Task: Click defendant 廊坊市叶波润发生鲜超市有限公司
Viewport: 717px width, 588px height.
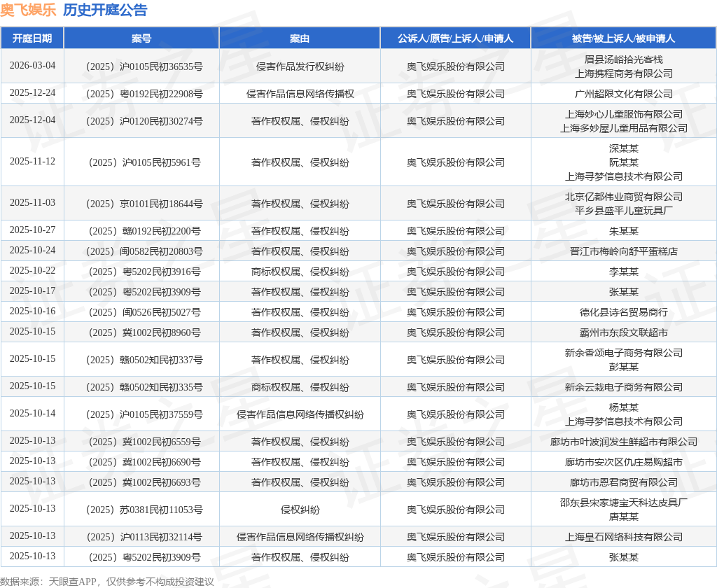Action: pos(624,442)
